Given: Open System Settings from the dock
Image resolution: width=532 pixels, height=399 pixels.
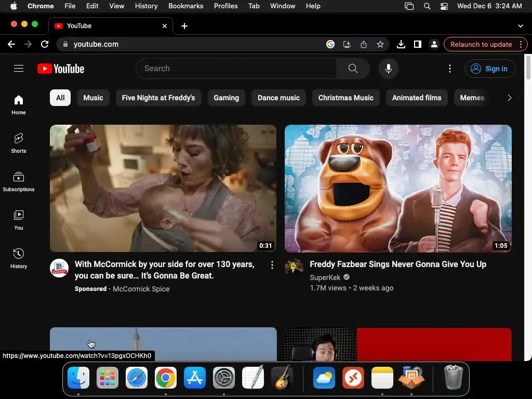Looking at the screenshot, I should coord(224,378).
